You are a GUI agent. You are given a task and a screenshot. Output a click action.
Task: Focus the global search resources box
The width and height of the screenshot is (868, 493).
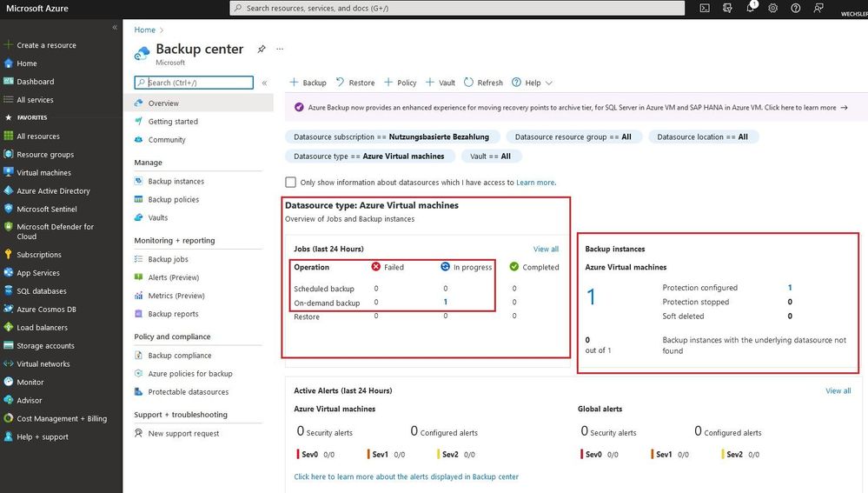point(457,8)
